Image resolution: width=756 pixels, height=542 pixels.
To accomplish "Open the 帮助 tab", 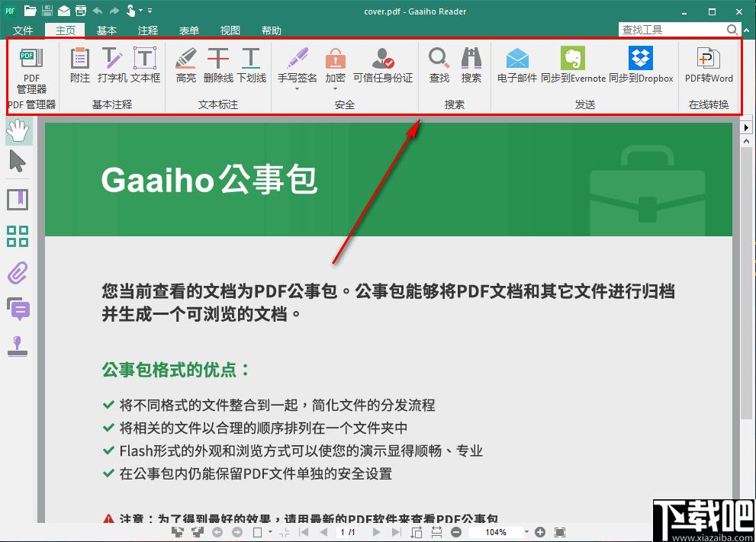I will point(272,30).
